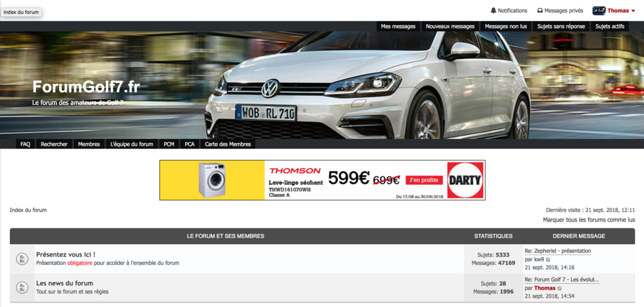Click the 21 sept. 2018, 14:54 timestamp
The height and width of the screenshot is (307, 644).
[x=550, y=296]
